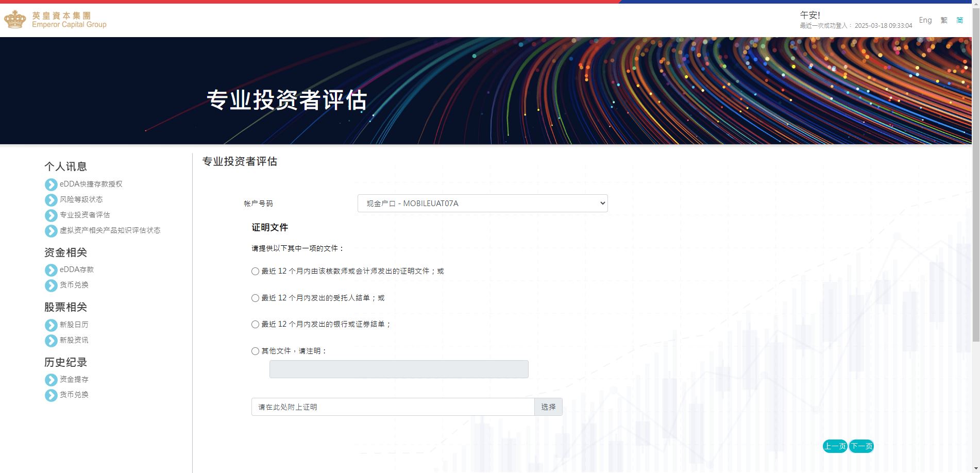Open 货币兑换 link under 历史纪录
This screenshot has height=473, width=980.
tap(74, 395)
